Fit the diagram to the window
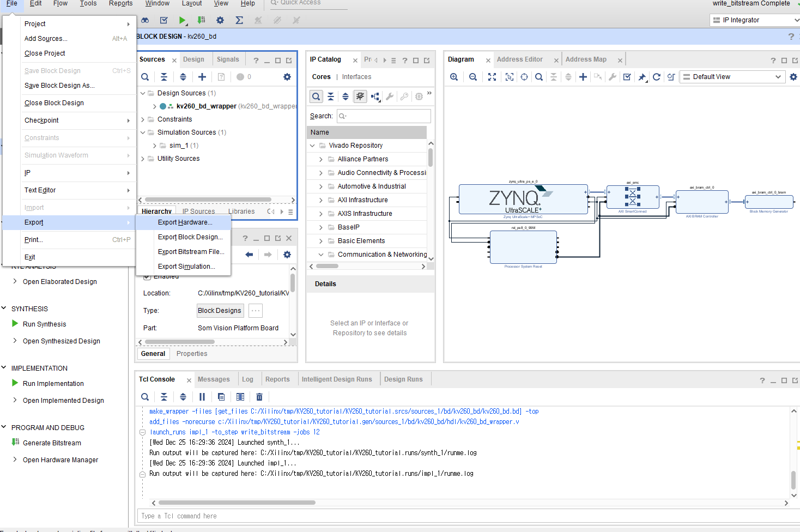 point(492,77)
